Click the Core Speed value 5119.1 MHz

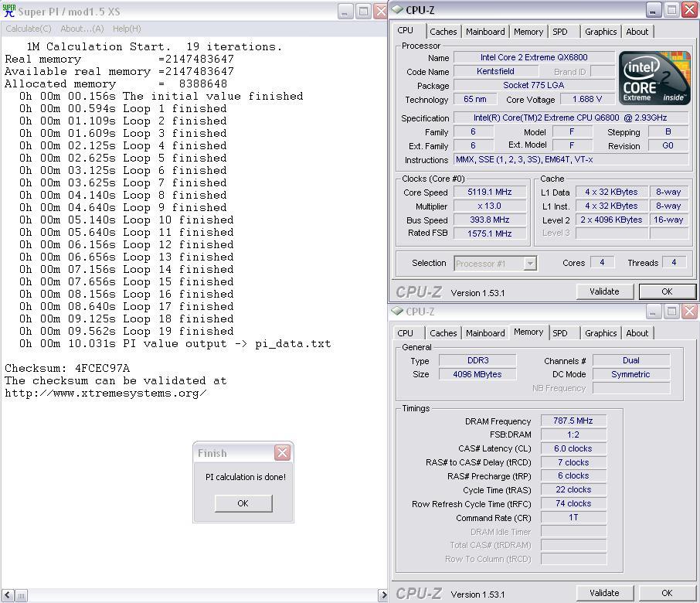(x=490, y=192)
